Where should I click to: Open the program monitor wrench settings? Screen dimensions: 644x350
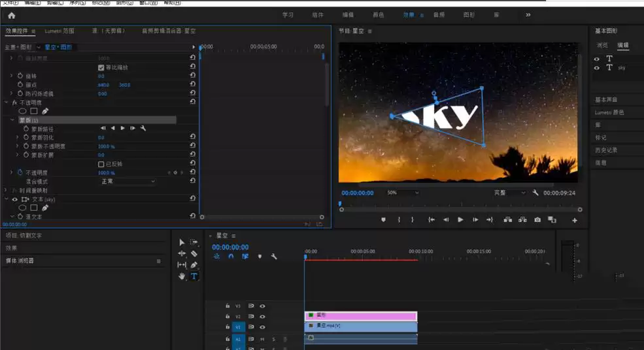[x=535, y=193]
